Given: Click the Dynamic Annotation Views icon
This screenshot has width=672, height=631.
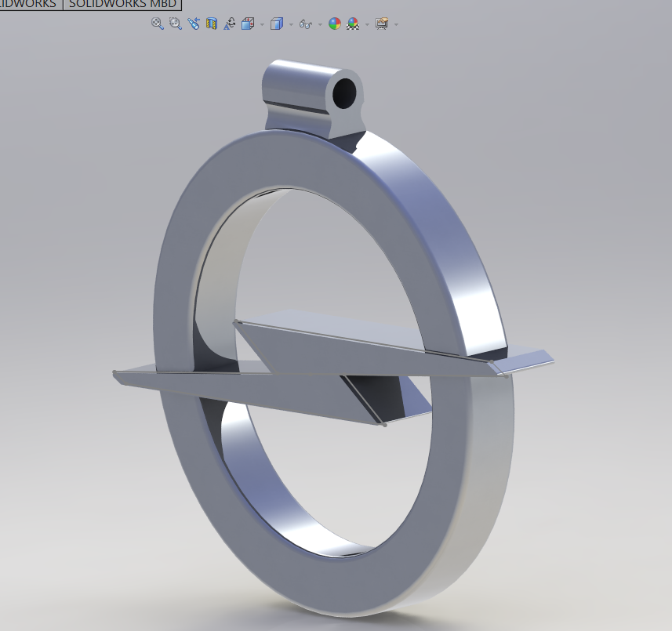Looking at the screenshot, I should 230,24.
